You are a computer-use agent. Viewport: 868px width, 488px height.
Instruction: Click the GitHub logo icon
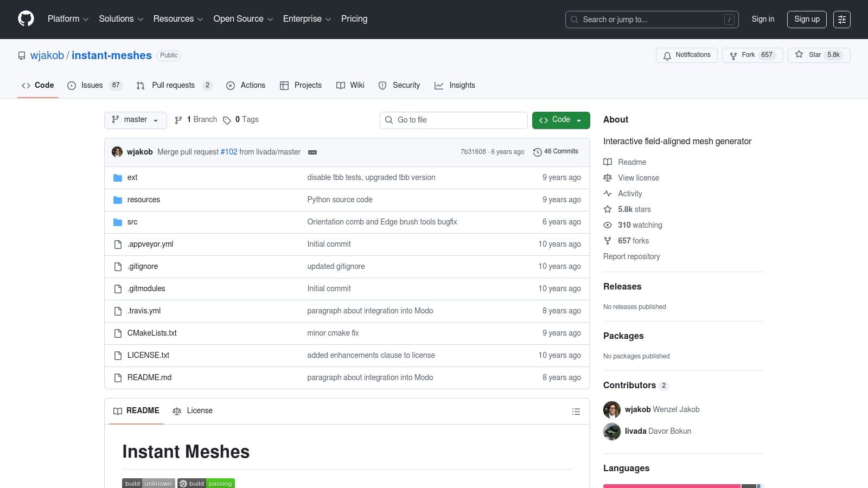click(26, 19)
